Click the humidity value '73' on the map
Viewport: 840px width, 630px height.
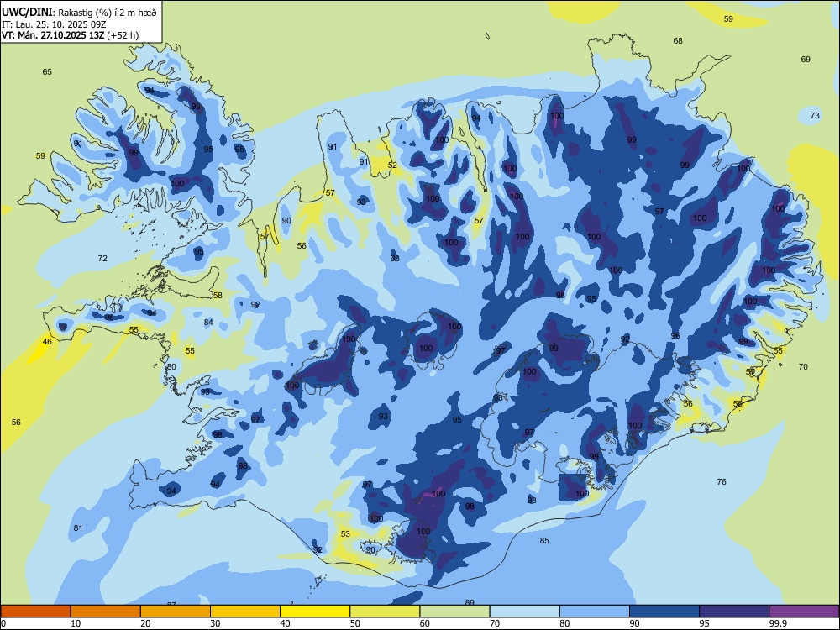click(x=815, y=115)
